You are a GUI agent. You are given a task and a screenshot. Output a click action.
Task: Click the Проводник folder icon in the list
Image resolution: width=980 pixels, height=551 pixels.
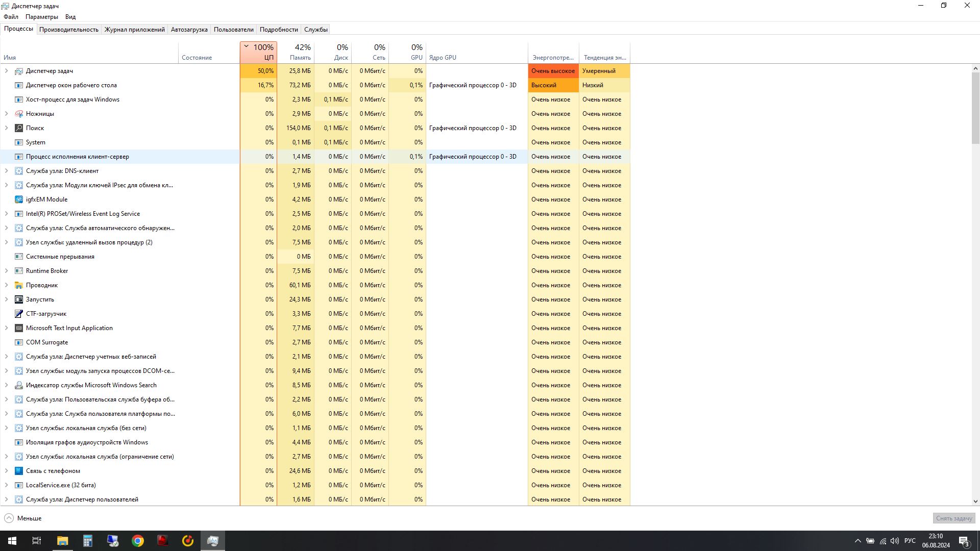click(x=19, y=285)
